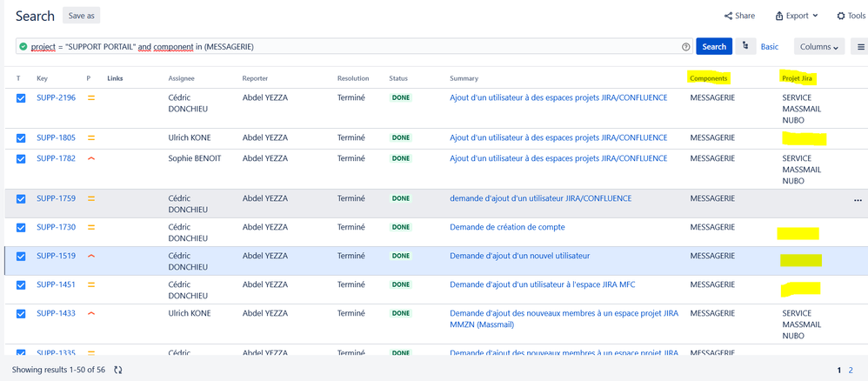The height and width of the screenshot is (381, 868).
Task: Sort by the Summary column header
Action: pos(464,78)
